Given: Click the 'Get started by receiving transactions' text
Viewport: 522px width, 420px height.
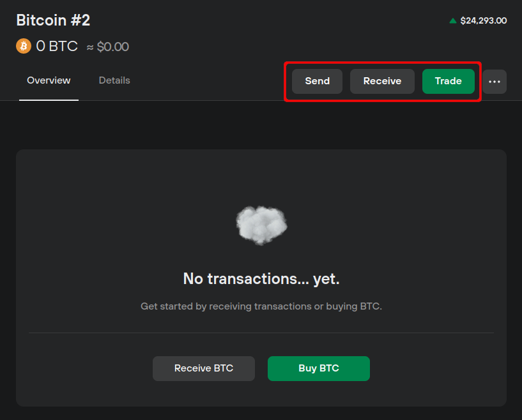Looking at the screenshot, I should (x=261, y=306).
